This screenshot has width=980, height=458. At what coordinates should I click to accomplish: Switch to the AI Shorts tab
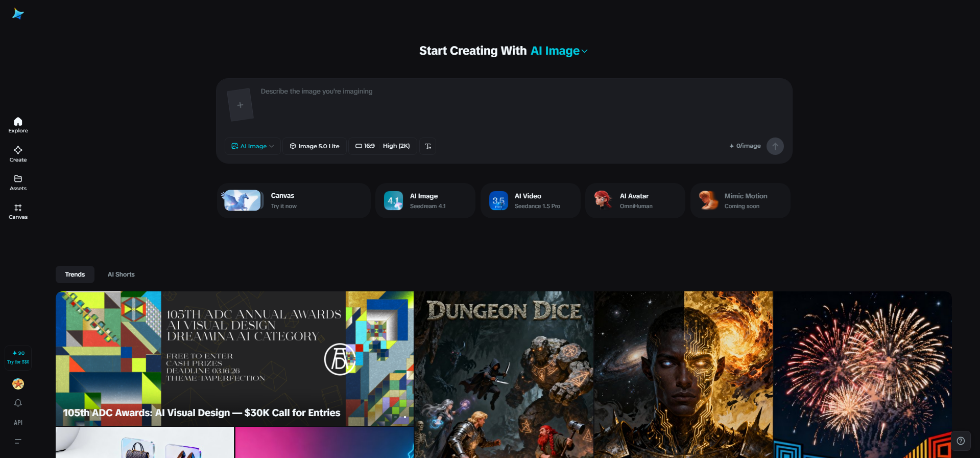click(x=121, y=274)
